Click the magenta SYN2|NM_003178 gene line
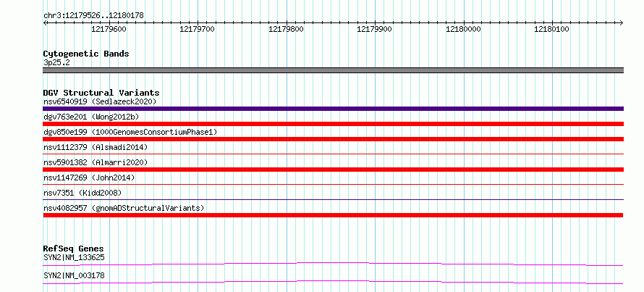This screenshot has height=292, width=644. coord(333,282)
